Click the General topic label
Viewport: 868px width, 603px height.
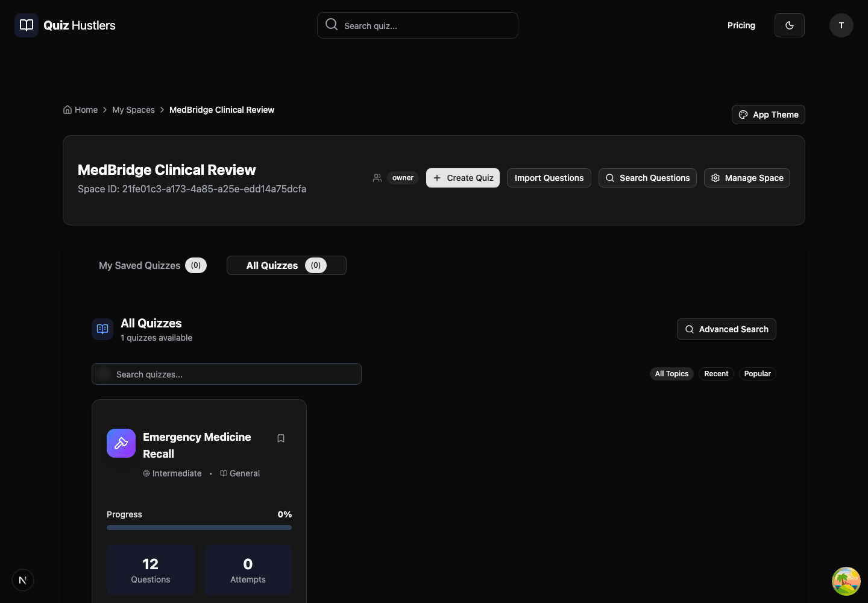[x=240, y=473]
